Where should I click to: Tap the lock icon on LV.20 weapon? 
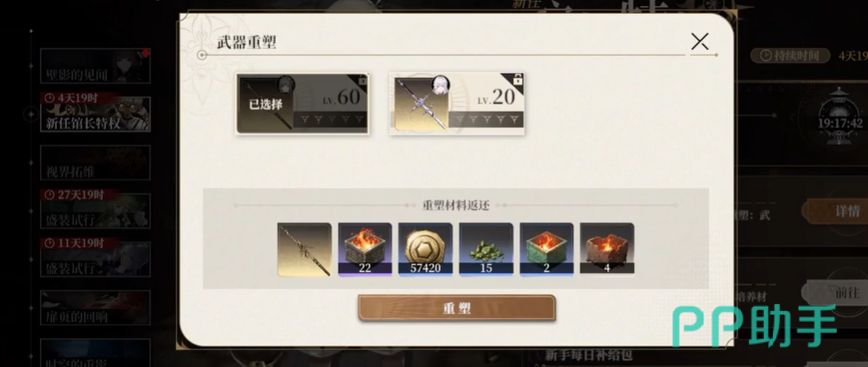click(518, 81)
